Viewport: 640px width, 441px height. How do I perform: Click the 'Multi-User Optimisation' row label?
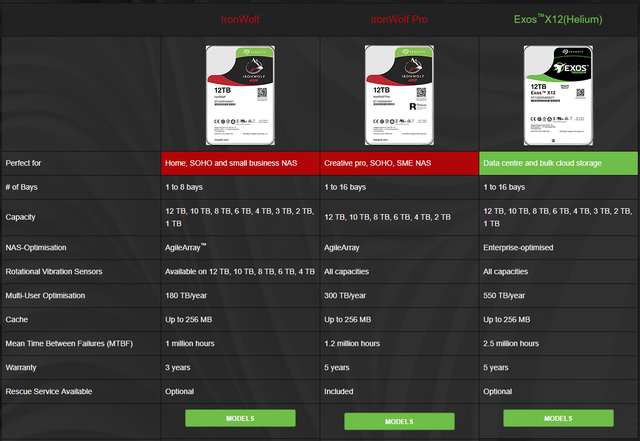45,296
